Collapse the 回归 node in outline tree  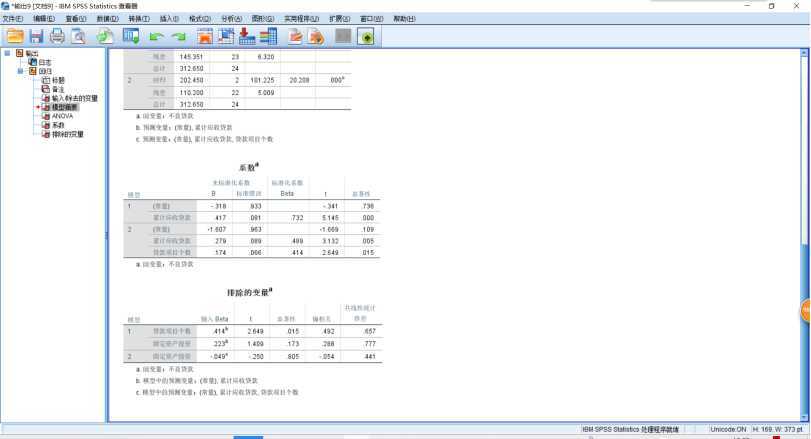20,71
